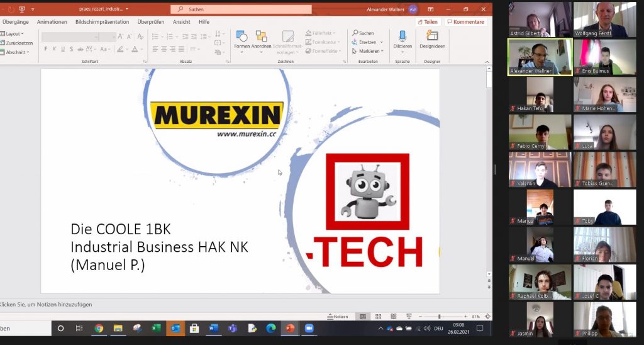Switch to reading view
Viewport: 644px width, 345px height.
pyautogui.click(x=394, y=317)
